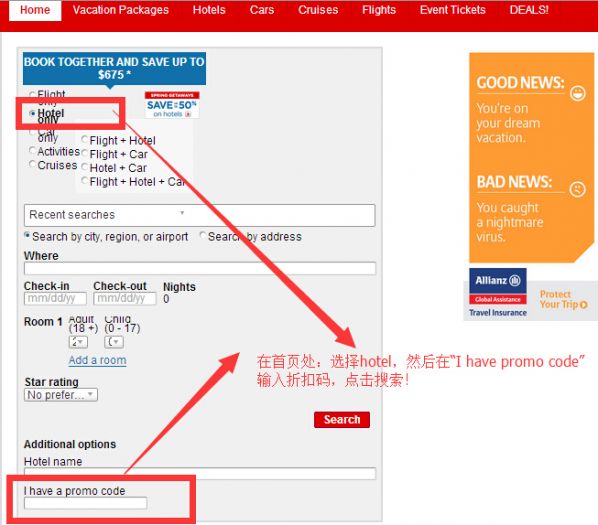Select the Hotel + Car option
This screenshot has width=598, height=525.
click(x=85, y=167)
